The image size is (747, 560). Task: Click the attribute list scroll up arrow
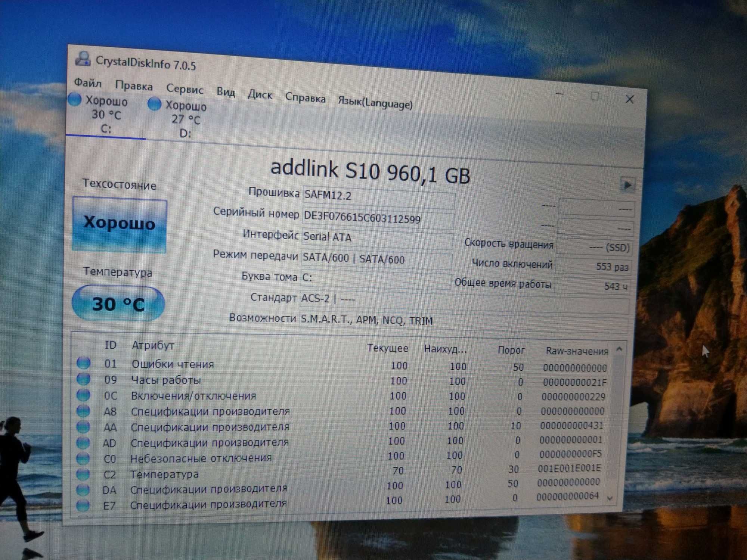click(x=619, y=349)
